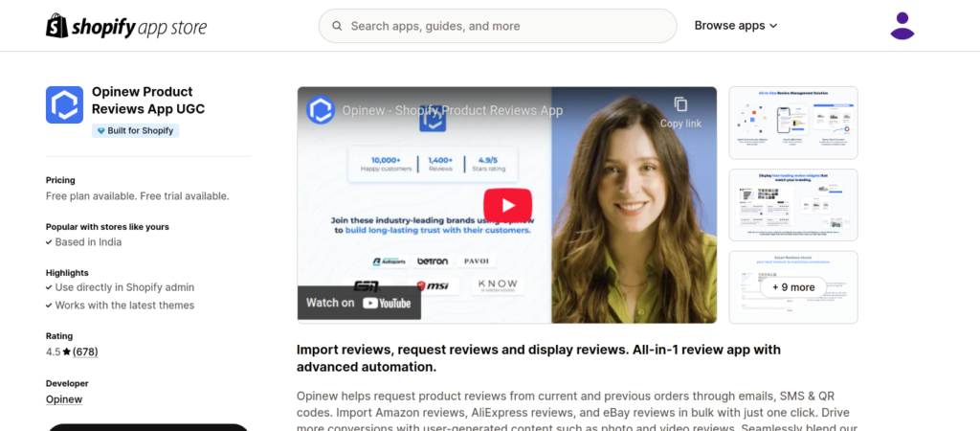The image size is (980, 431).
Task: Open the purple user account avatar
Action: click(x=902, y=26)
